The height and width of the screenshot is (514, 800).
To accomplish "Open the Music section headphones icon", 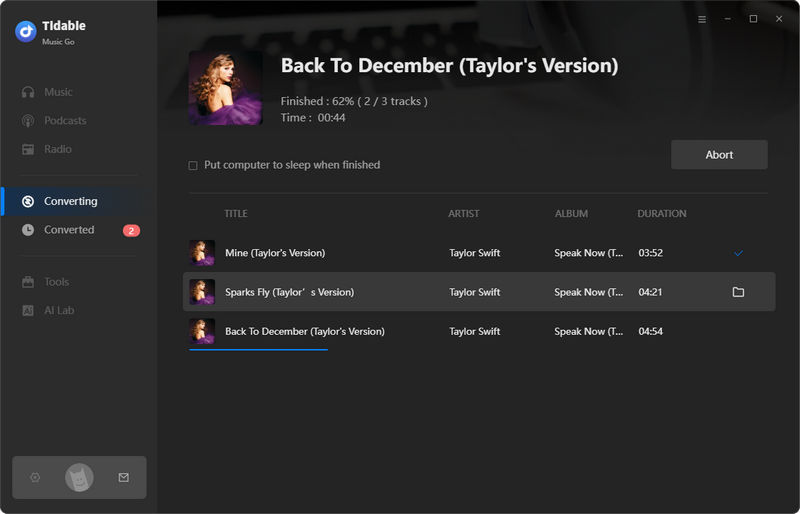I will point(28,92).
